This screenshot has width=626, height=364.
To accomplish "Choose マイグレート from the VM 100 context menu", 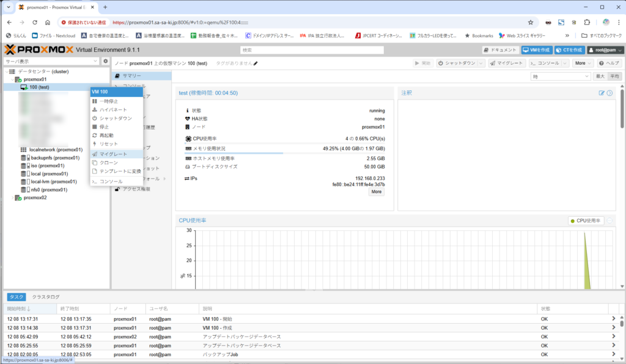I will click(x=113, y=154).
